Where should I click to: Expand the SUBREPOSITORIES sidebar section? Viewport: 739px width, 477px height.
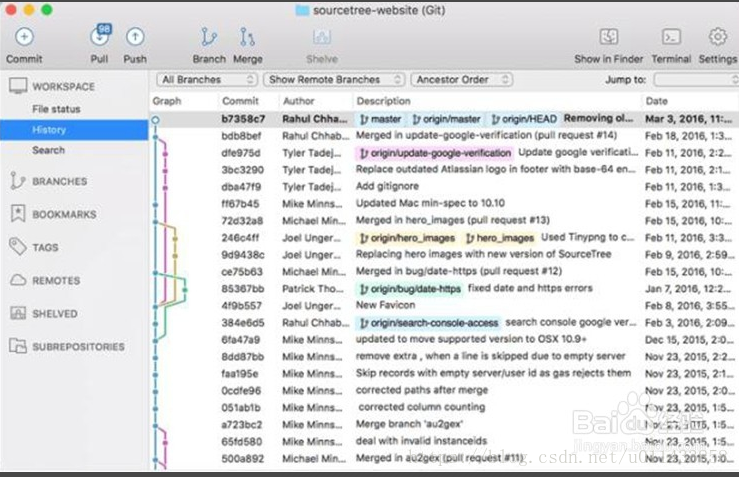78,346
